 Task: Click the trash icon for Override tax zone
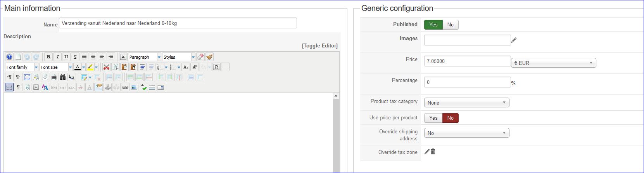pyautogui.click(x=433, y=152)
